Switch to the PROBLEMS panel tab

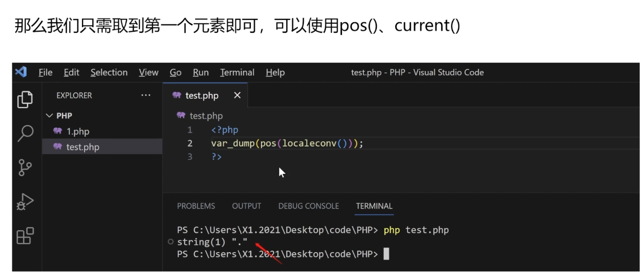(x=196, y=206)
